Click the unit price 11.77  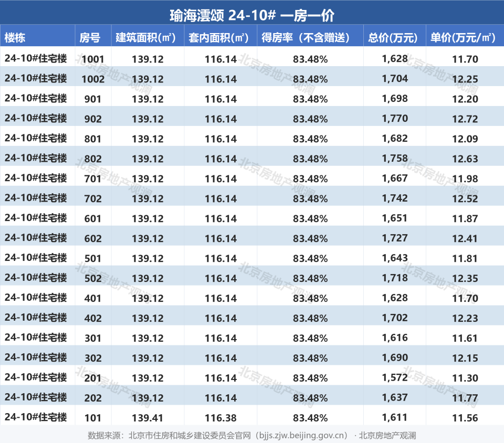click(465, 398)
